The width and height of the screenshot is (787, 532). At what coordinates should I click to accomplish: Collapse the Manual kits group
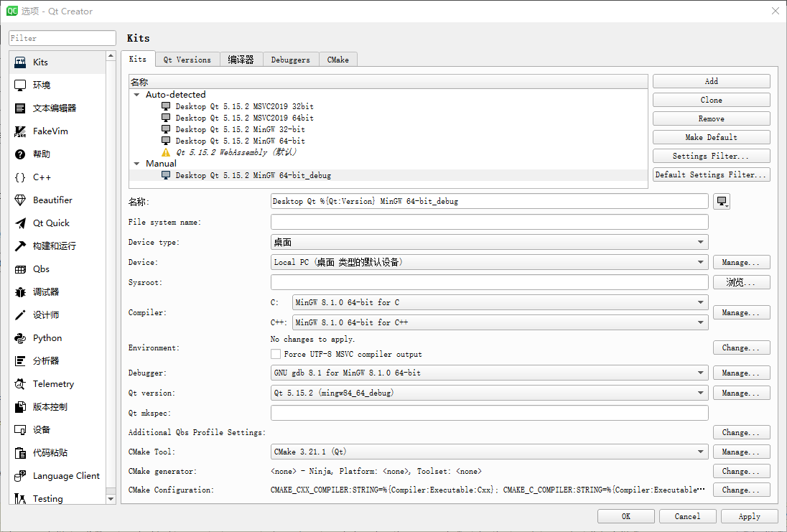136,164
